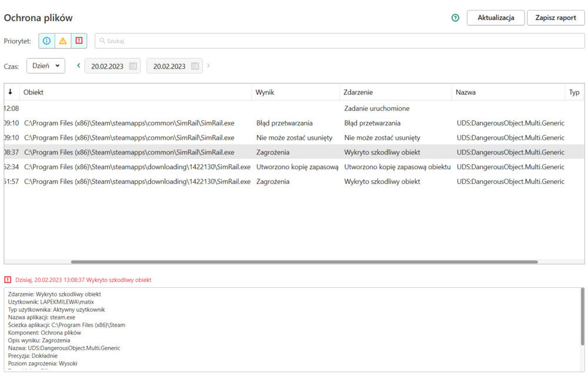Open calendar for the end date
Image resolution: width=588 pixels, height=377 pixels.
[195, 66]
